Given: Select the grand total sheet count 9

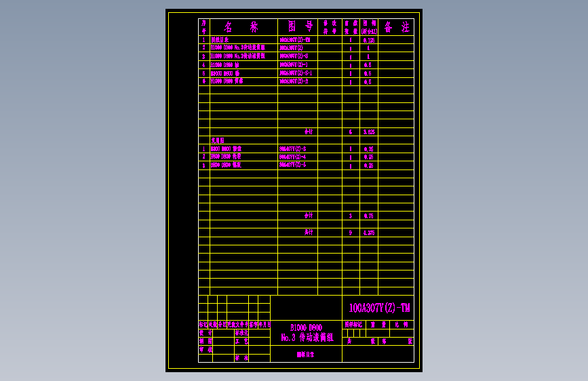Looking at the screenshot, I should (x=351, y=233).
